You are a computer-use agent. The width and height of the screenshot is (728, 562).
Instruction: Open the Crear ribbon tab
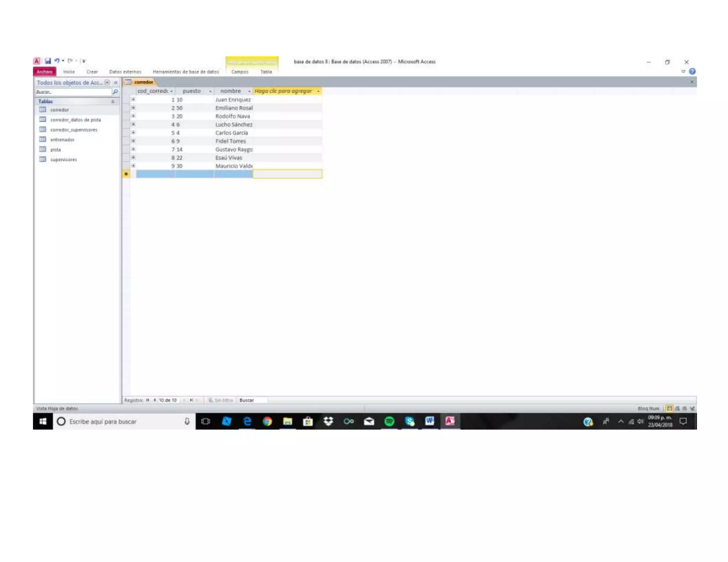click(x=92, y=72)
